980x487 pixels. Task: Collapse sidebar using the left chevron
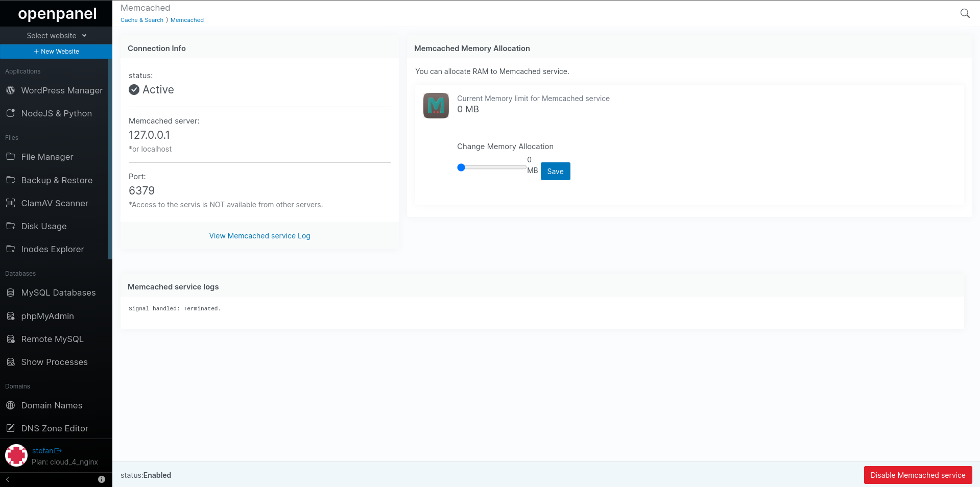(x=8, y=479)
